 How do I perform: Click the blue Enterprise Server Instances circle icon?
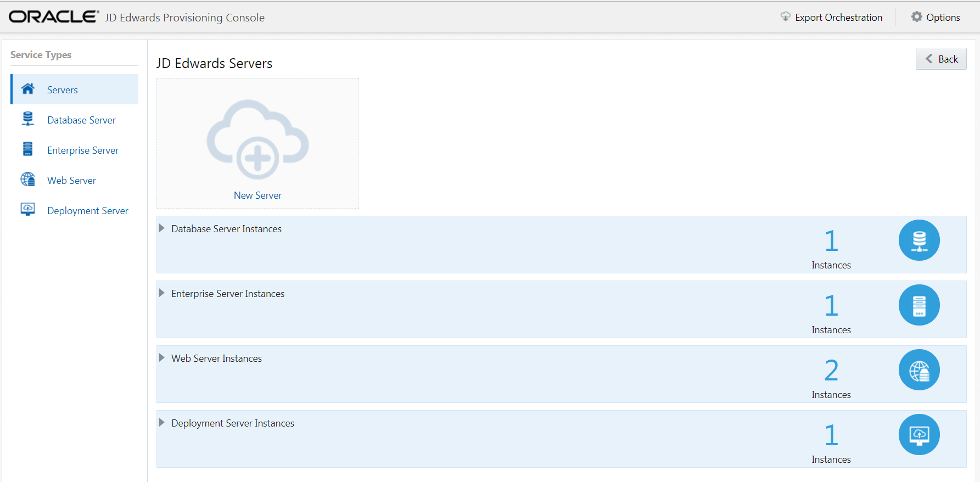(919, 305)
